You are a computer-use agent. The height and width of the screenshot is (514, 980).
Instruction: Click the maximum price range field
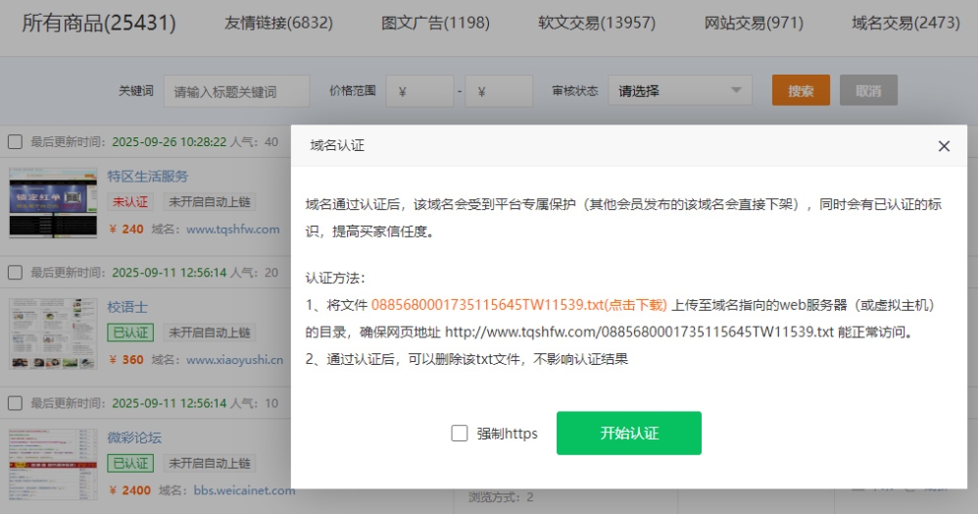(x=499, y=91)
